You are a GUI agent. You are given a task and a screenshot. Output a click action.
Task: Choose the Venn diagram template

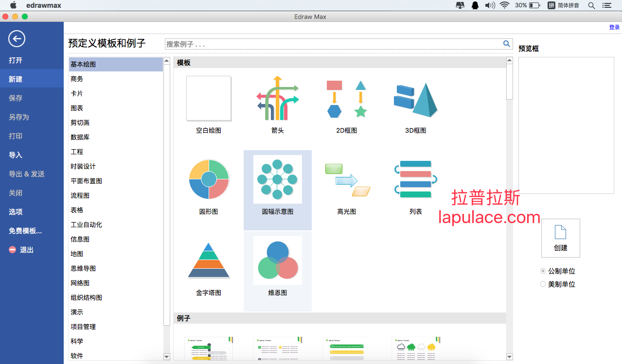pos(278,260)
